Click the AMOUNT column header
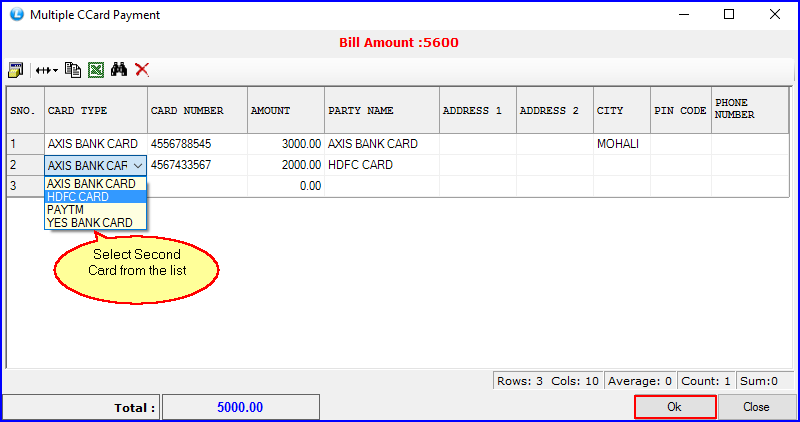Screen dimensions: 800x422 (x=286, y=110)
